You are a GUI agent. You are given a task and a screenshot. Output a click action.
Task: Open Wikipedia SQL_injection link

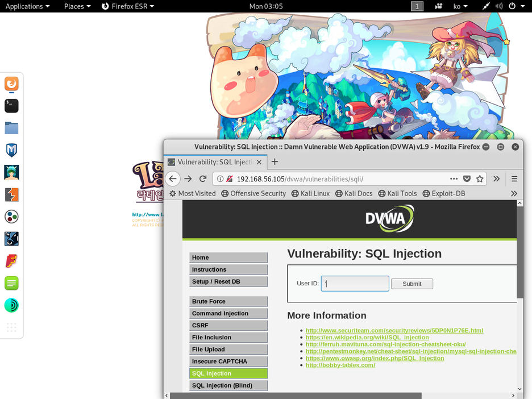tap(367, 337)
